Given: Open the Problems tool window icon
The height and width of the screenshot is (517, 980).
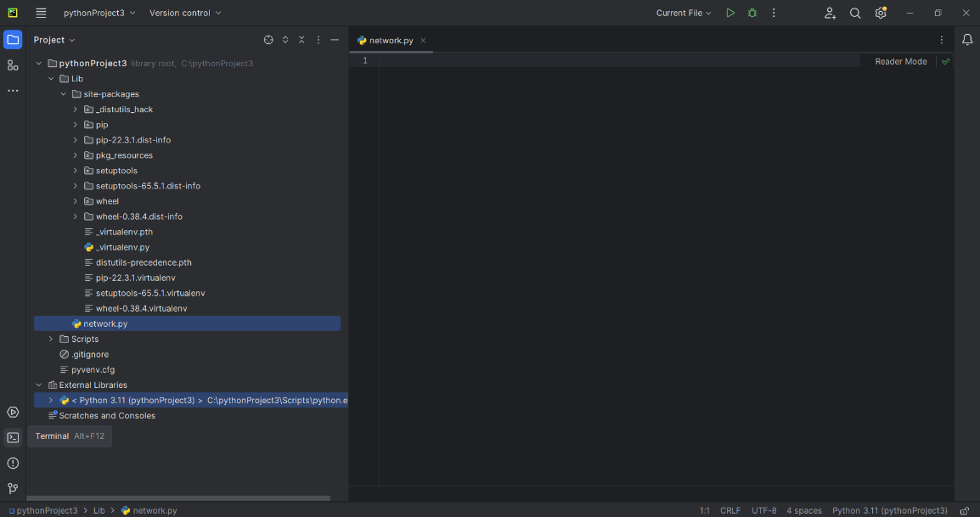Looking at the screenshot, I should tap(13, 464).
